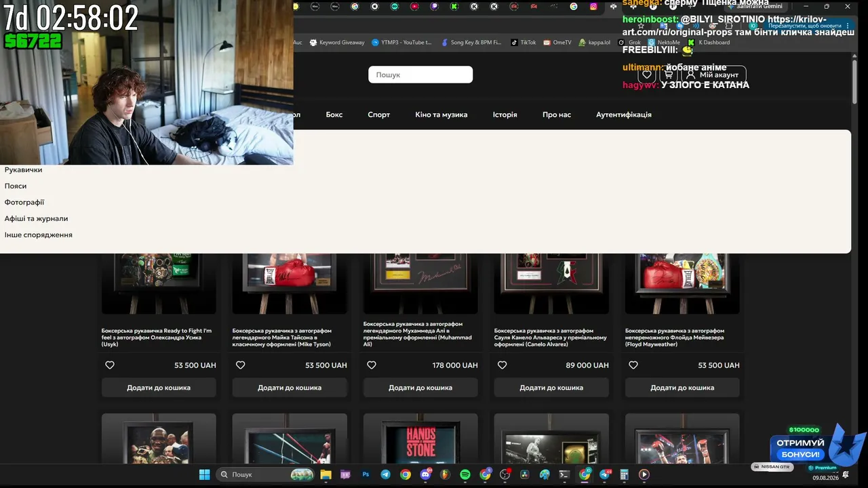Open the Song Key & BPM bookmark
Viewport: 868px width, 488px height.
[x=471, y=42]
